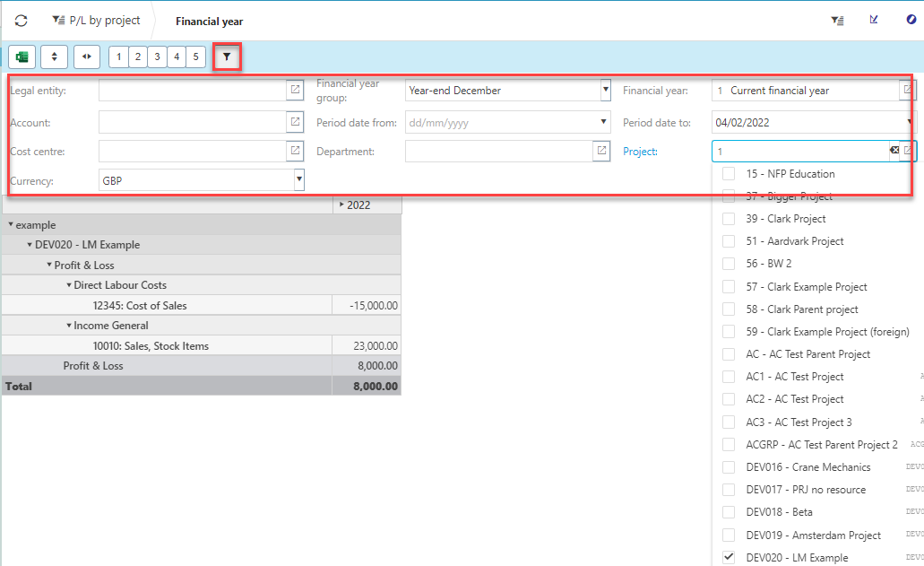The width and height of the screenshot is (924, 566).
Task: Collapse the Direct Labour Costs node
Action: [69, 284]
